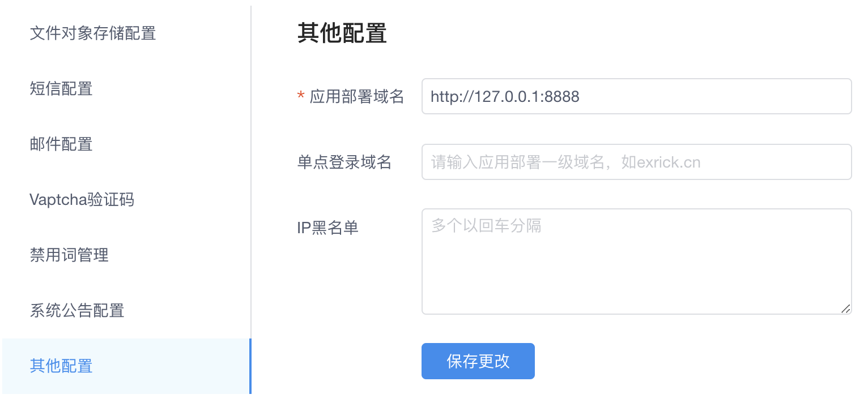Open 系统公告配置 from the sidebar

click(126, 311)
